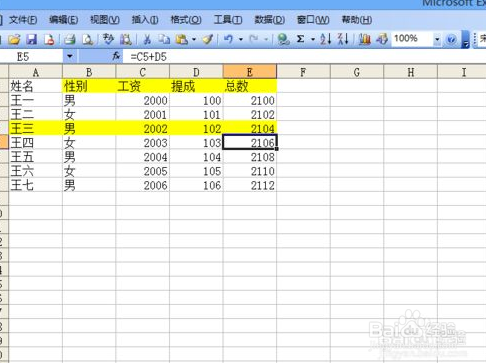486x363 pixels.
Task: Open toolbar options arrow beside Help
Action: click(x=466, y=40)
